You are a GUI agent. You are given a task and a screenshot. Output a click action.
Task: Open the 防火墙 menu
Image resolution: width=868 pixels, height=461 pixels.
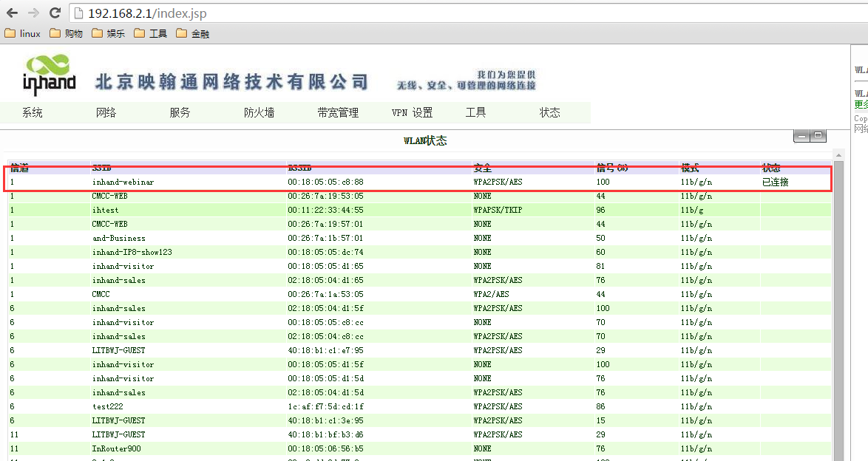[x=259, y=113]
